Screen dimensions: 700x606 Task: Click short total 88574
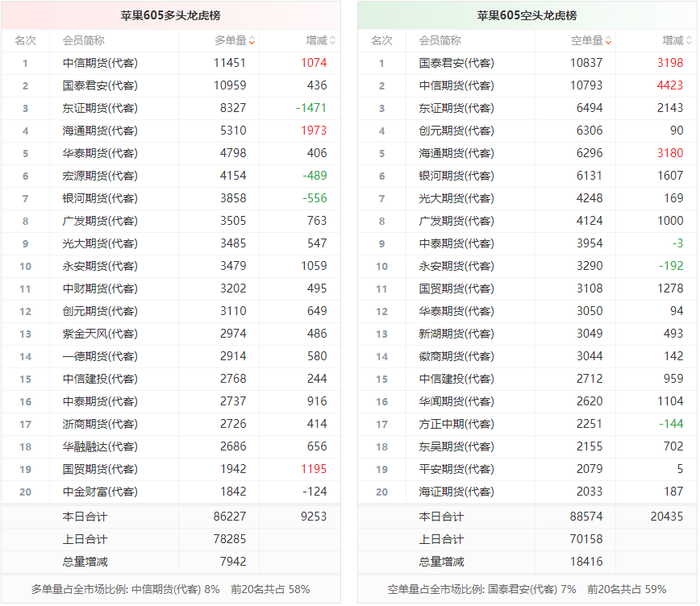[x=586, y=517]
